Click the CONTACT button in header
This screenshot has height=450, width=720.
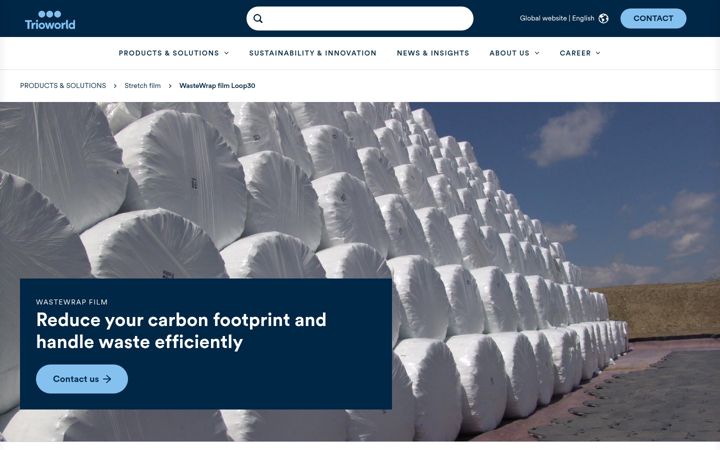(653, 18)
